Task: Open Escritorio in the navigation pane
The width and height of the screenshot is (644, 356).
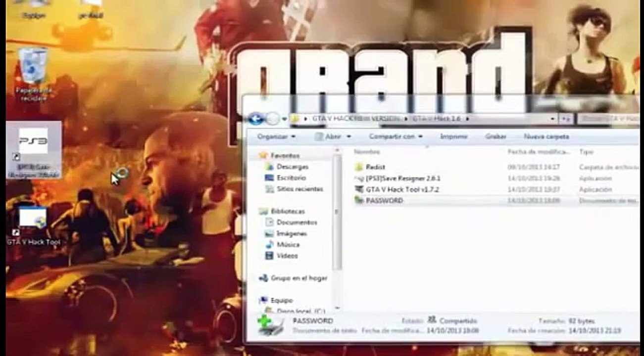Action: (291, 178)
